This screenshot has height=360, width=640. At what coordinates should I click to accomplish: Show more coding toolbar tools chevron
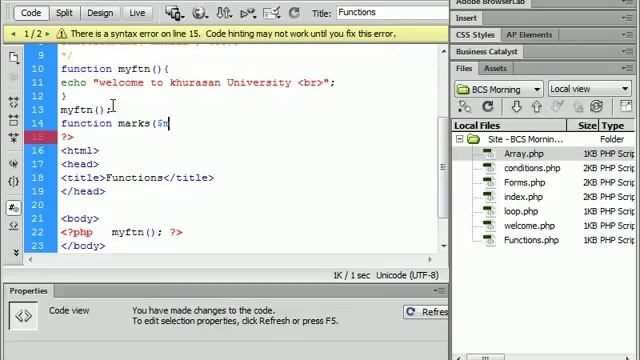click(16, 253)
